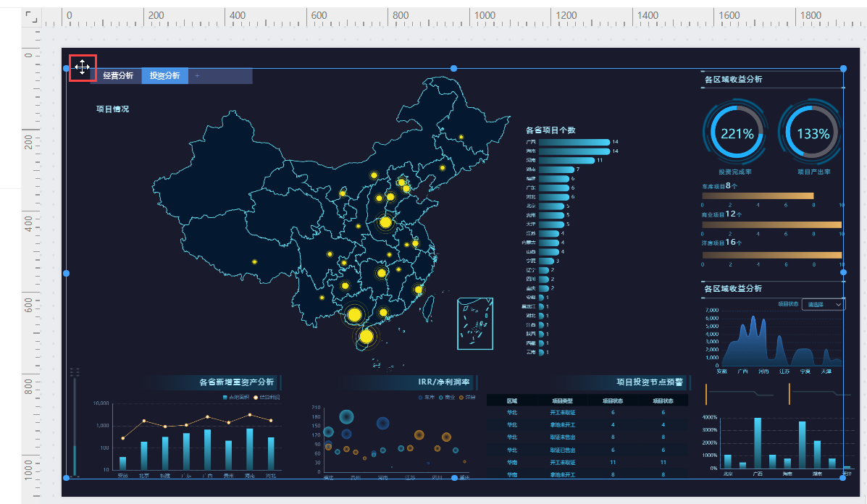Viewport: 867px width, 504px height.
Task: Click the move handle icon on the tab component
Action: [83, 67]
